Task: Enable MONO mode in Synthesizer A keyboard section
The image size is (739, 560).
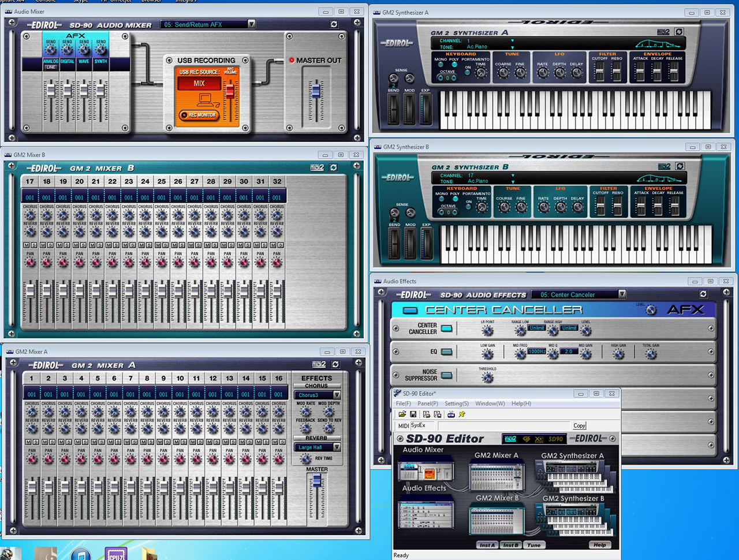Action: [440, 65]
